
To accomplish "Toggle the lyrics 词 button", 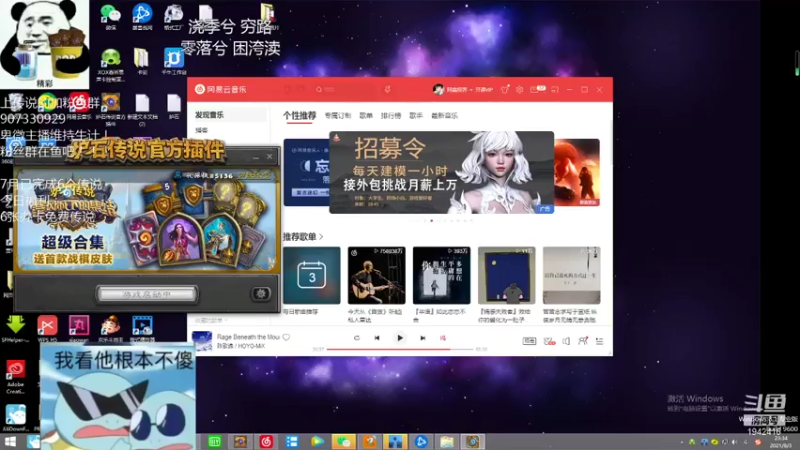I will coord(443,338).
